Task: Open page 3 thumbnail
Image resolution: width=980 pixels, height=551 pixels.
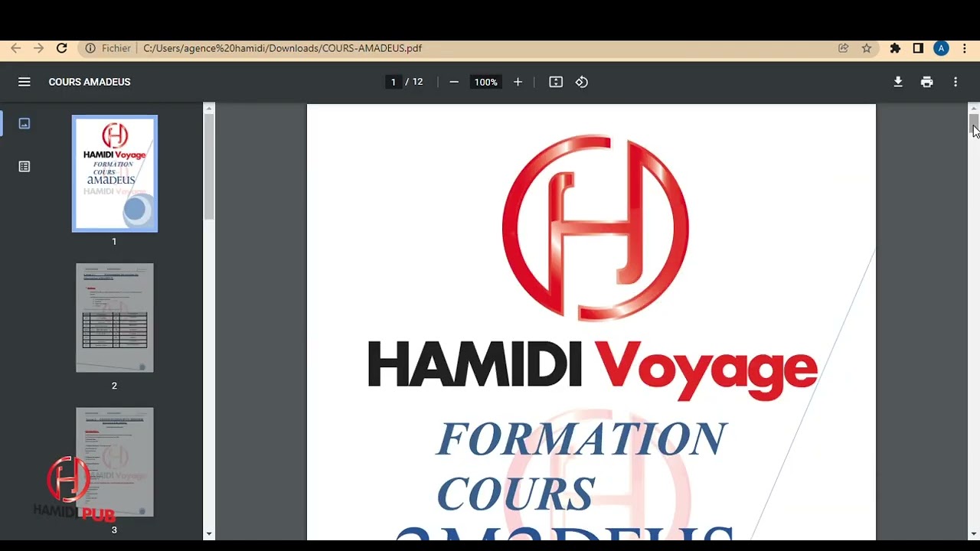Action: [x=115, y=462]
